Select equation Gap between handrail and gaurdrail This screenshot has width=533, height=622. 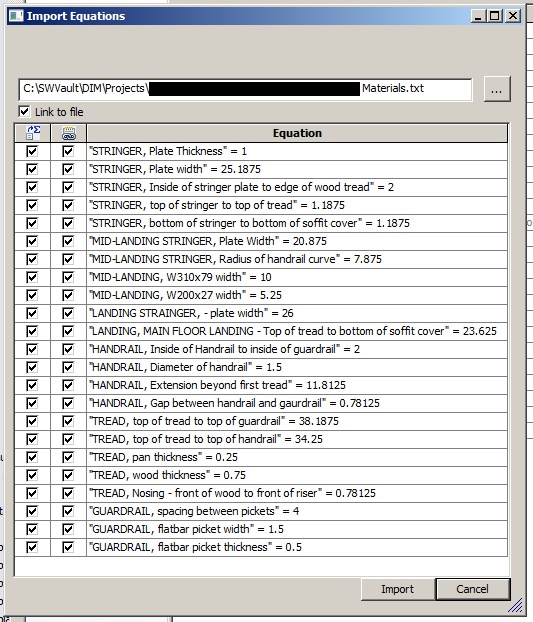[x=297, y=403]
